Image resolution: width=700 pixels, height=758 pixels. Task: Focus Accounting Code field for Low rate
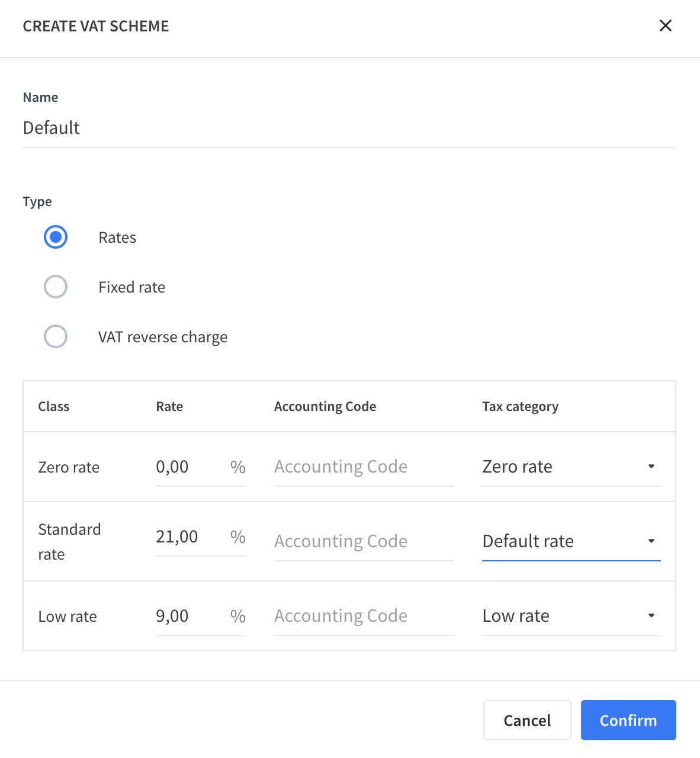pyautogui.click(x=364, y=616)
